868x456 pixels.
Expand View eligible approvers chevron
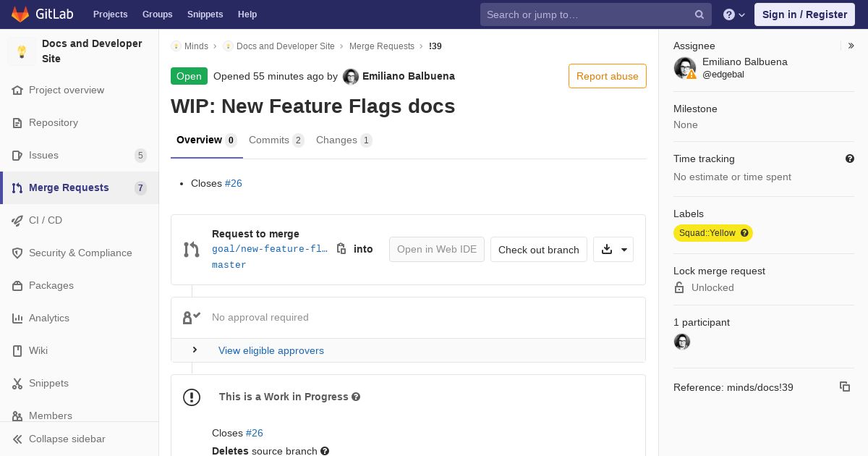pos(195,350)
